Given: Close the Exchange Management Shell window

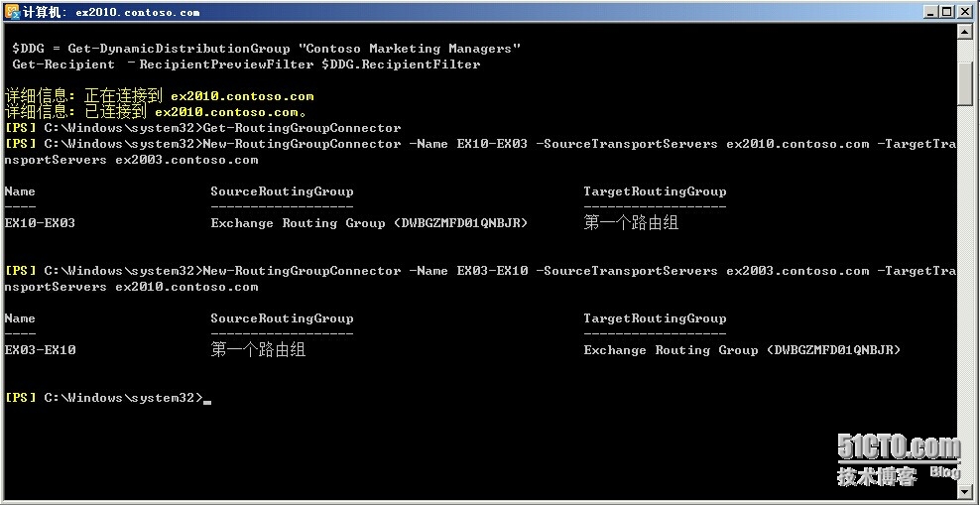Looking at the screenshot, I should point(965,12).
